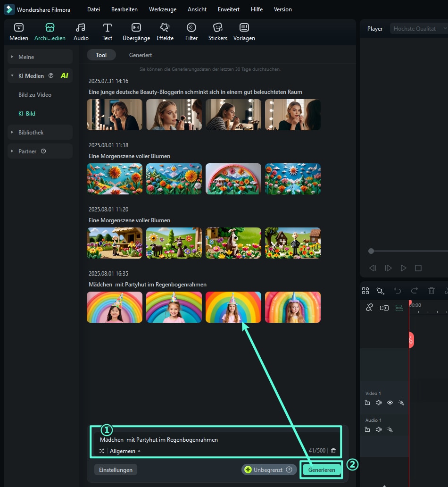
Task: Click the help icon next to Unbegrenzt
Action: coord(289,469)
